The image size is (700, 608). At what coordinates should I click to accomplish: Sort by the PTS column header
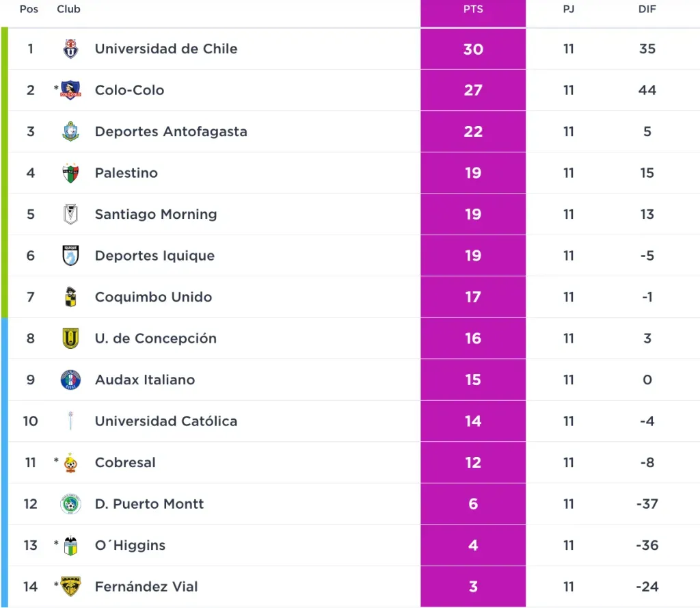pyautogui.click(x=473, y=10)
